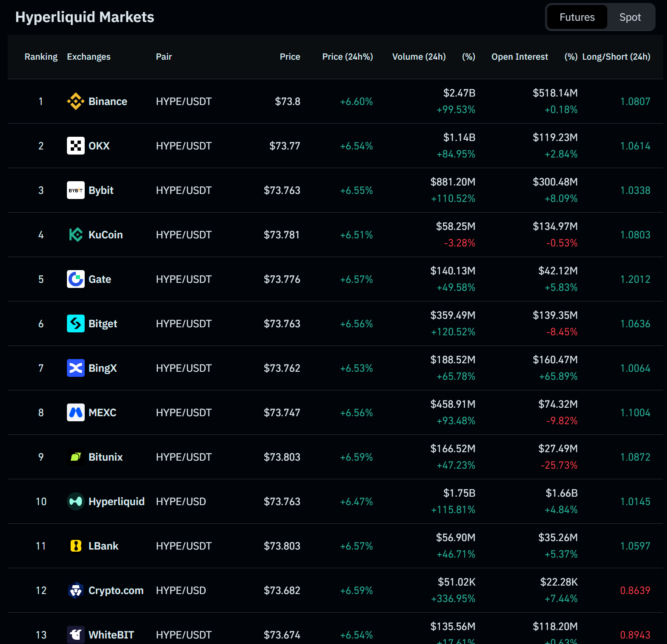667x644 pixels.
Task: Click the Crypto.com exchange logo icon
Action: (76, 590)
